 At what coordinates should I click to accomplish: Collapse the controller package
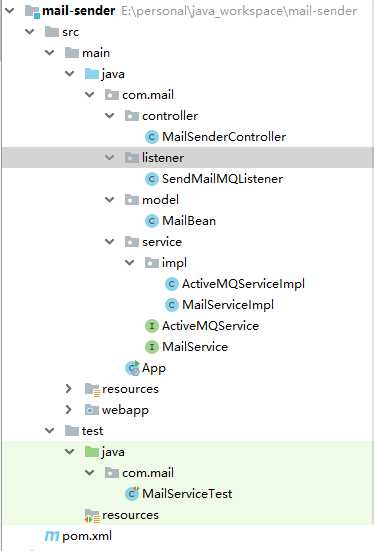click(x=110, y=116)
